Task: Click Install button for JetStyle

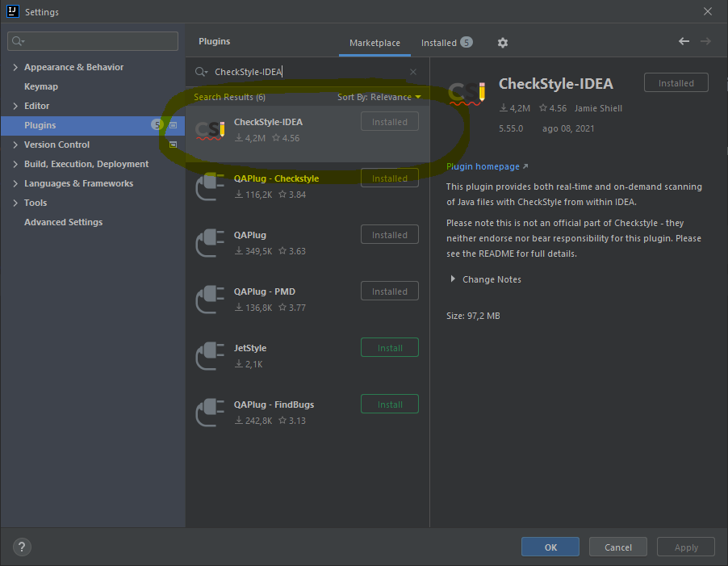Action: tap(390, 348)
